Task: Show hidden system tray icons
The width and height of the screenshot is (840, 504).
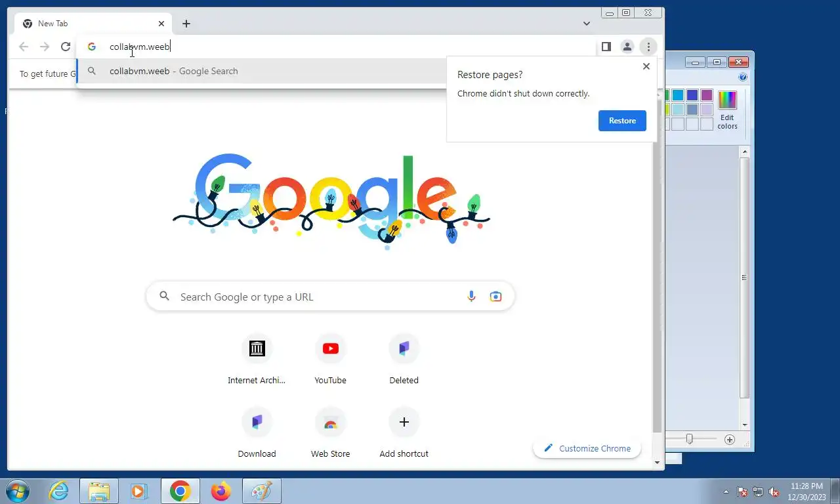Action: [x=726, y=492]
